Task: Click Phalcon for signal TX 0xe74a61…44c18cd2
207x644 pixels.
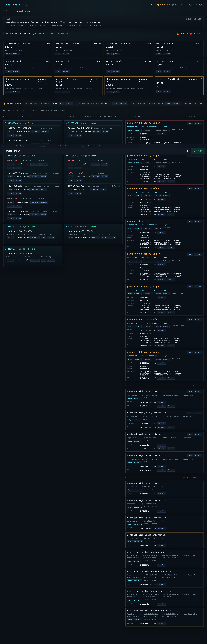Action: 171,406
